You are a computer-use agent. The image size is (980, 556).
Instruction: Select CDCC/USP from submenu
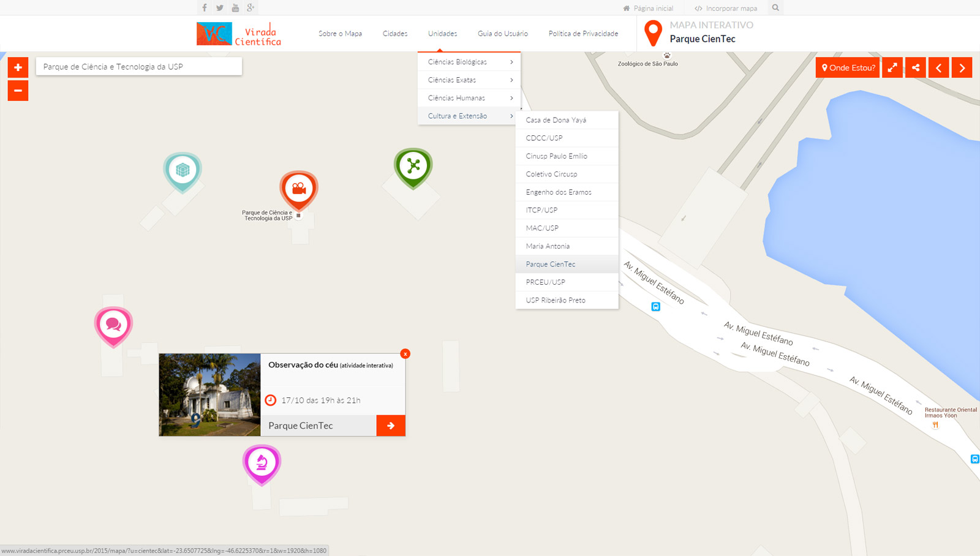(x=567, y=138)
